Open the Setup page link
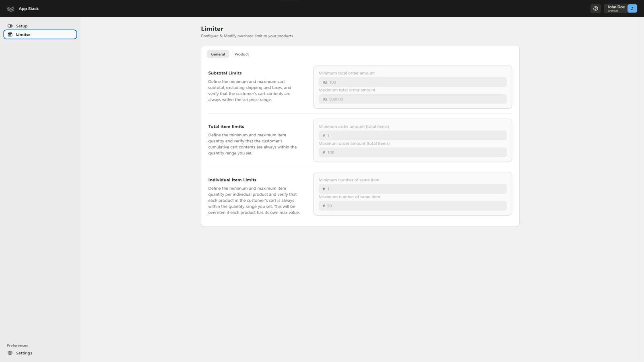The image size is (644, 362). click(x=22, y=26)
